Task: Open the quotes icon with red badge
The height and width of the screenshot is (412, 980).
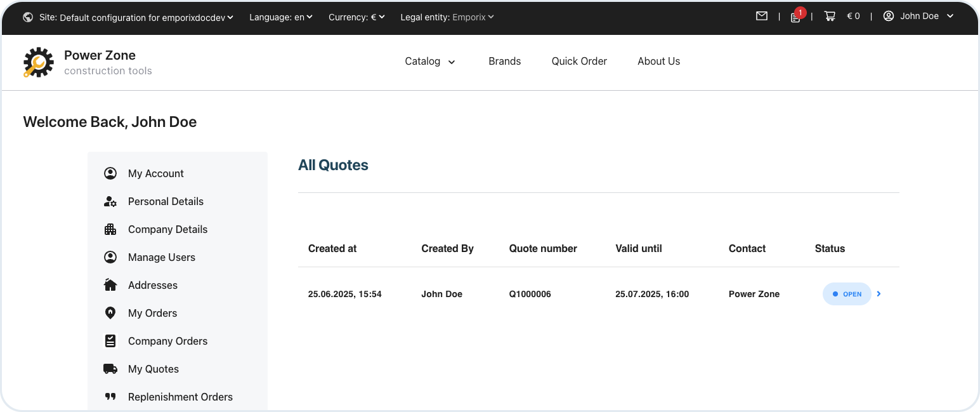Action: click(x=795, y=17)
